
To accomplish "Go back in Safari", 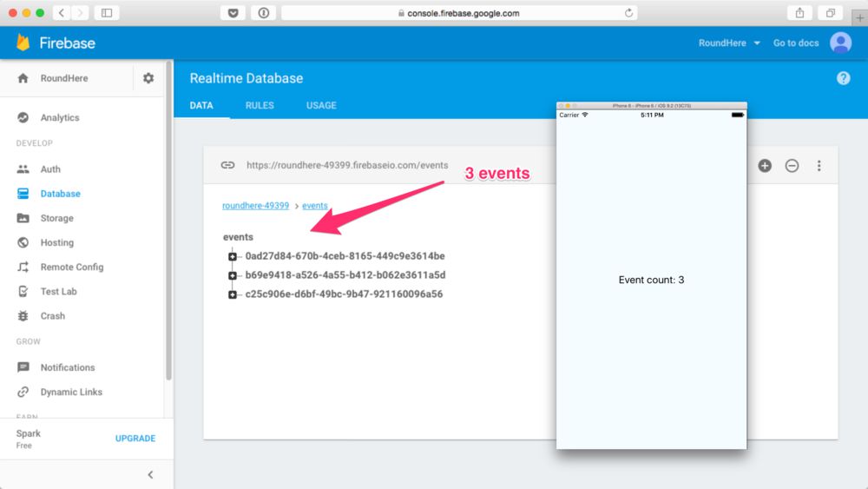I will pyautogui.click(x=62, y=13).
